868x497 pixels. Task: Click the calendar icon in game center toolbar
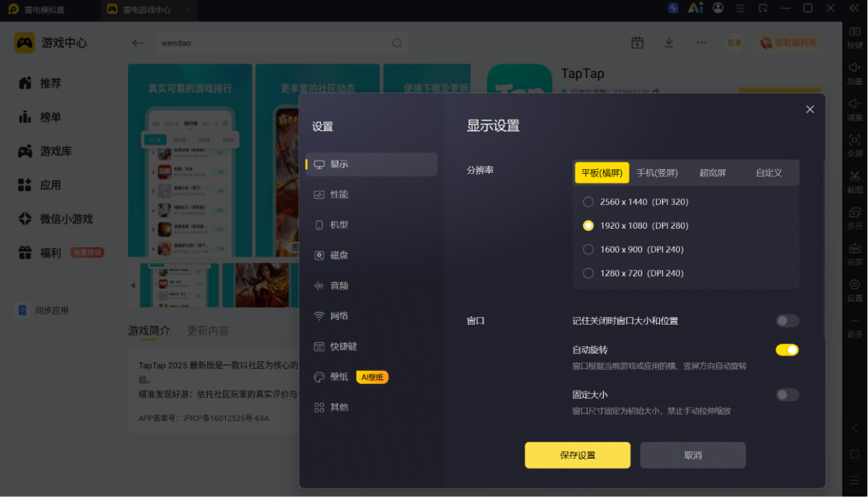(637, 42)
